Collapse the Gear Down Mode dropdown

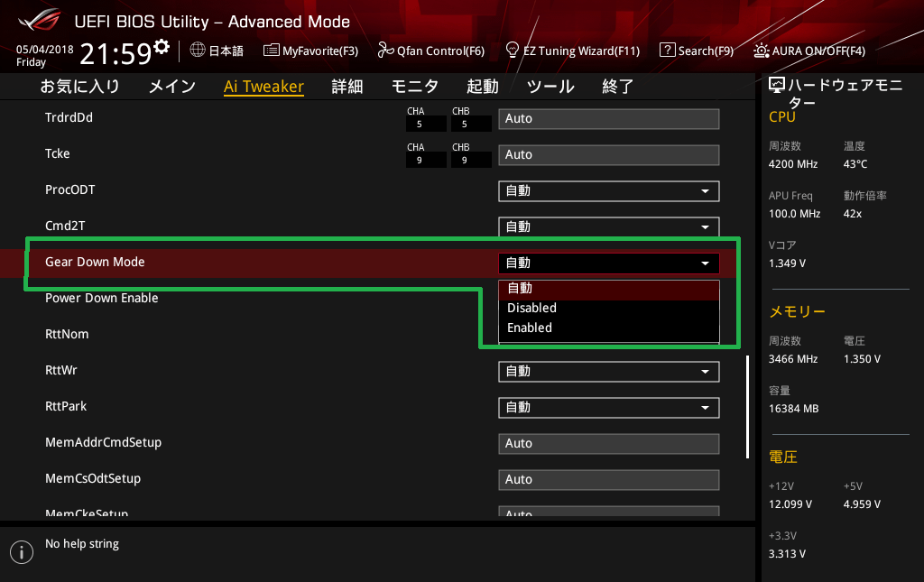(x=609, y=263)
